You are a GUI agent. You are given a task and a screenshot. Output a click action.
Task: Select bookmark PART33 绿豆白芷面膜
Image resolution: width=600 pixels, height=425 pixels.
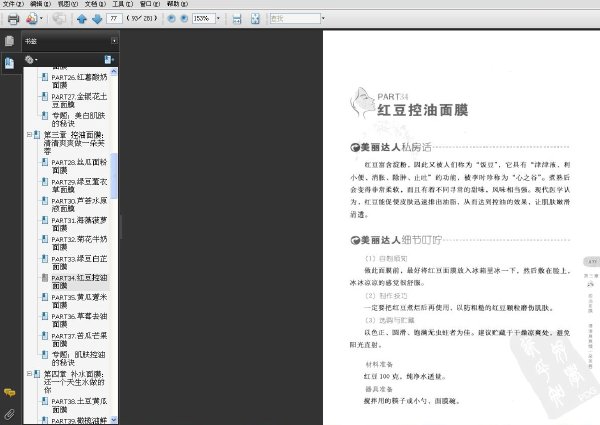(x=79, y=263)
